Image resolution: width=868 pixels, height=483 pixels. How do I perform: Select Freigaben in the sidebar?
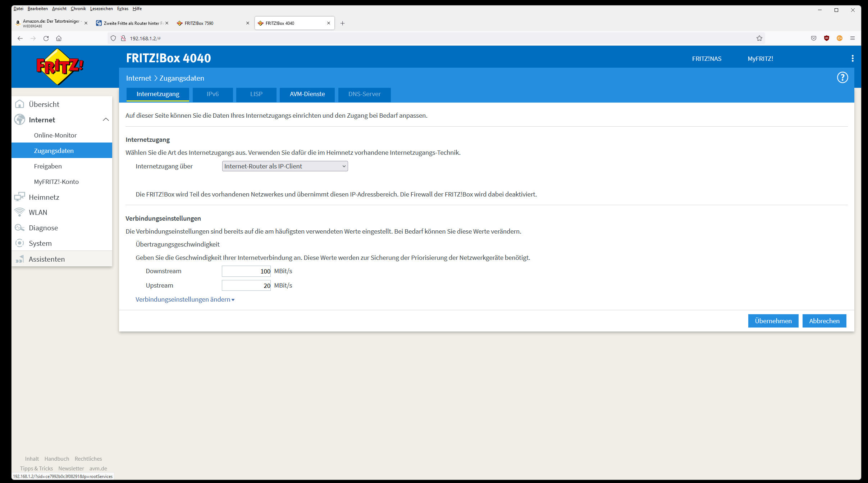click(x=62, y=166)
